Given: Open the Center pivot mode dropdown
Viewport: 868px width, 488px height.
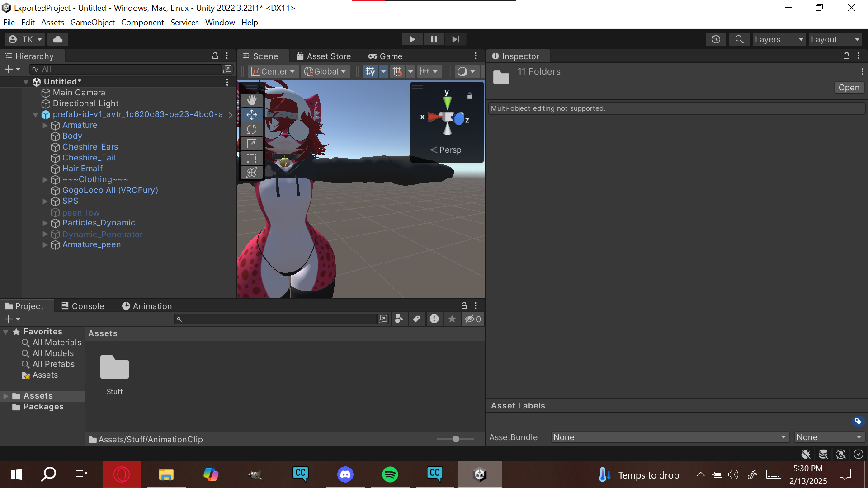Looking at the screenshot, I should coord(273,71).
